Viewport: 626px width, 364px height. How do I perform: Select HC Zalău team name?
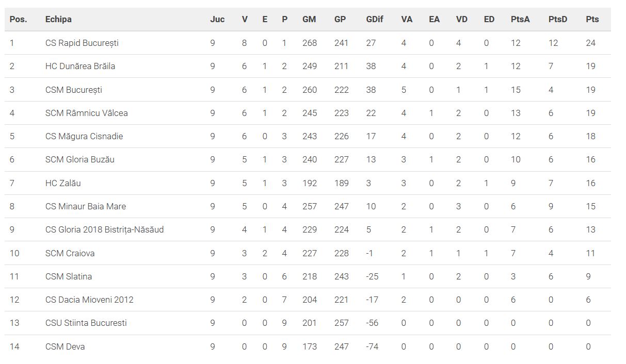(63, 183)
